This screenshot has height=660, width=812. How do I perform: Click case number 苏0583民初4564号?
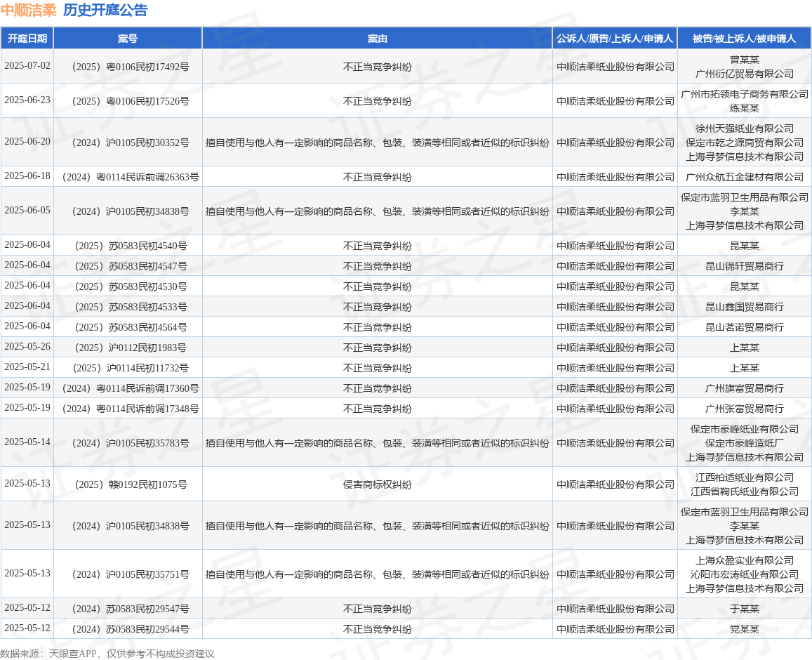(x=131, y=327)
